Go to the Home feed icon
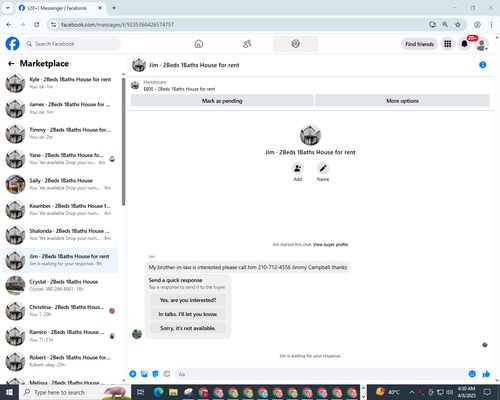 tap(199, 44)
